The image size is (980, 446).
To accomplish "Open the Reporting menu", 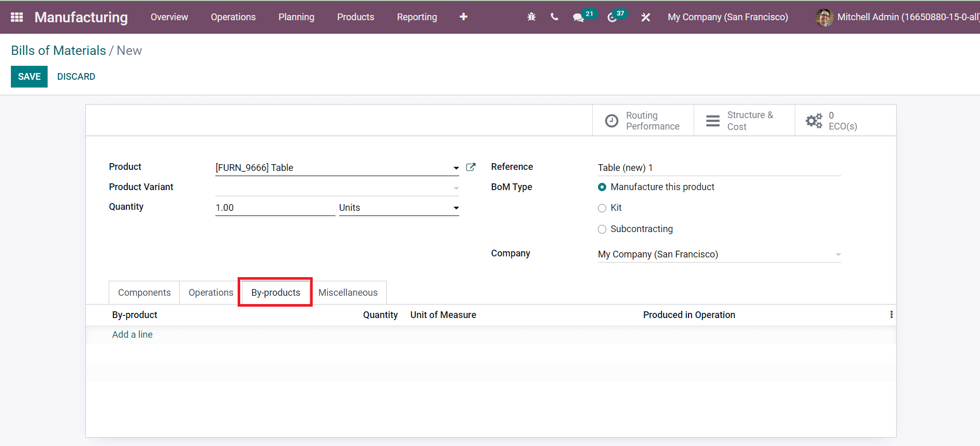I will [x=417, y=17].
